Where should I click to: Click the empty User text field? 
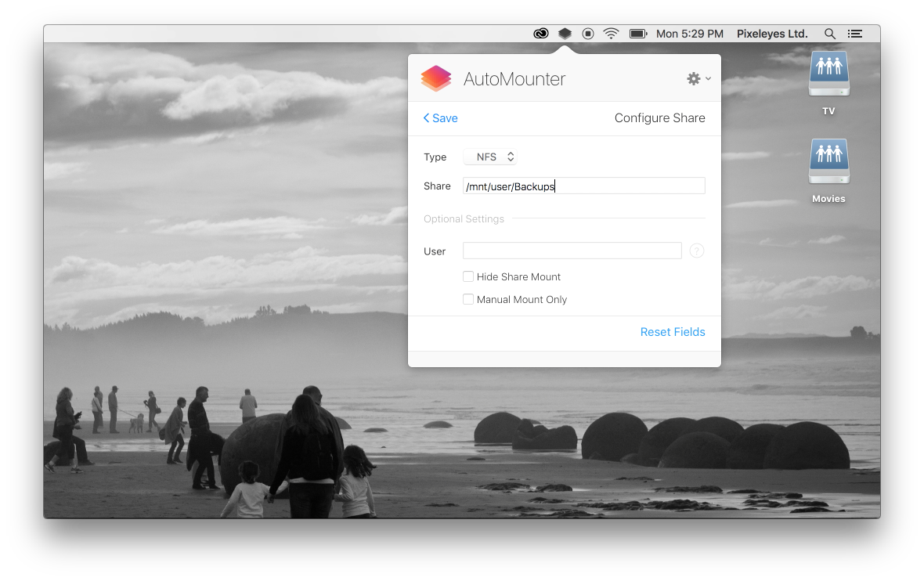point(572,251)
